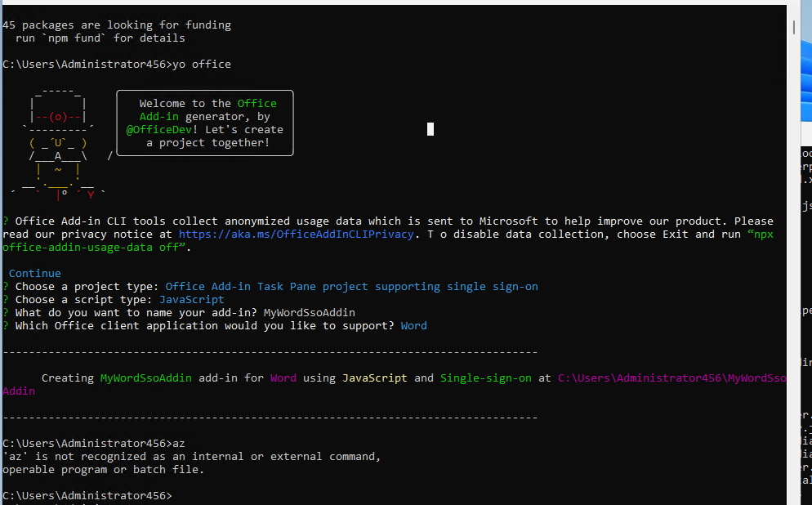Click the white block cursor in the terminal
Viewport: 812px width, 505px height.
[x=431, y=129]
